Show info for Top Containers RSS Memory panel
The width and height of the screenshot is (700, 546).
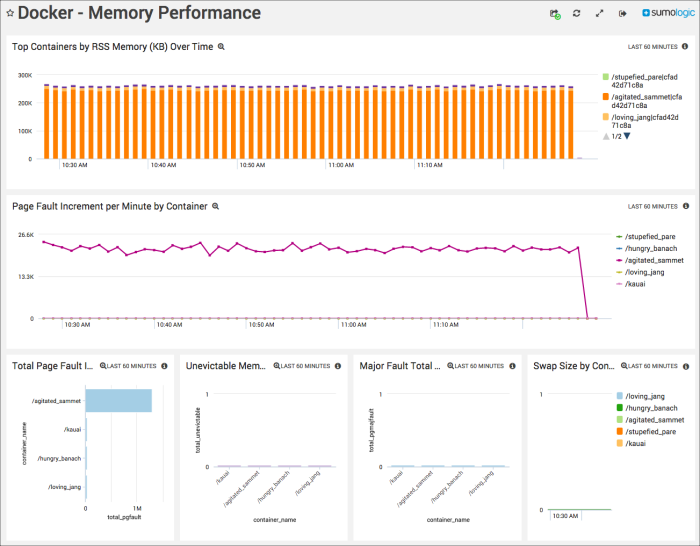[x=685, y=47]
